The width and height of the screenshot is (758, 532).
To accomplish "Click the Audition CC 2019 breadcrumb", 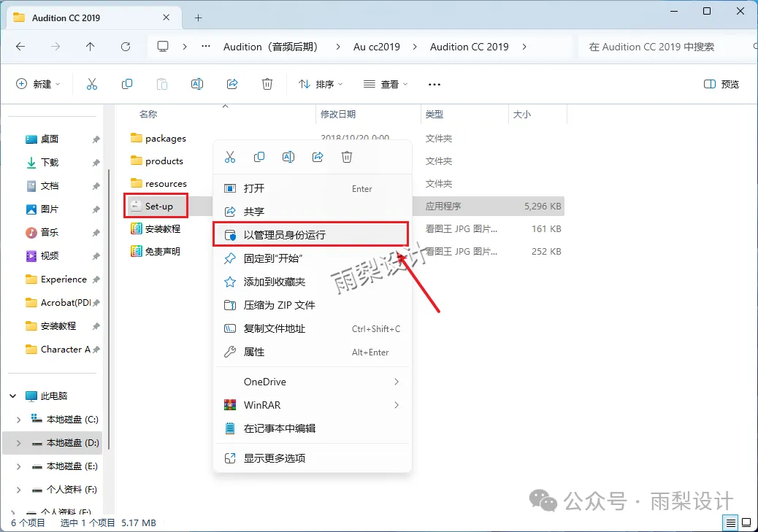I will 469,47.
